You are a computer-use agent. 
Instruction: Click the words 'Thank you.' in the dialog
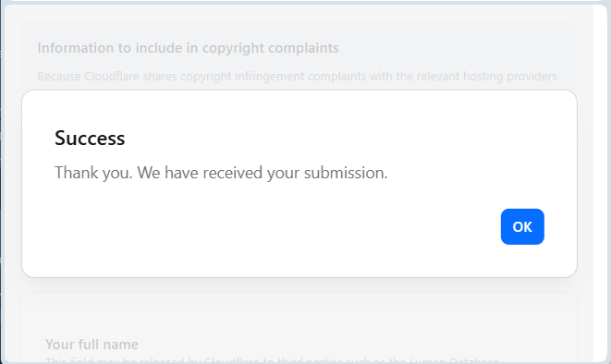click(x=93, y=173)
